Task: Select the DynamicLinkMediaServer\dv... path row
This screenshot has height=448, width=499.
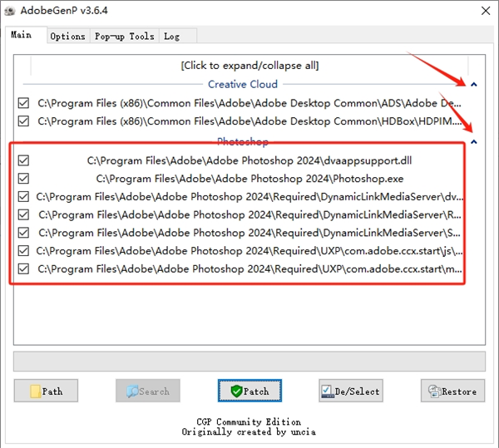Action: (249, 197)
